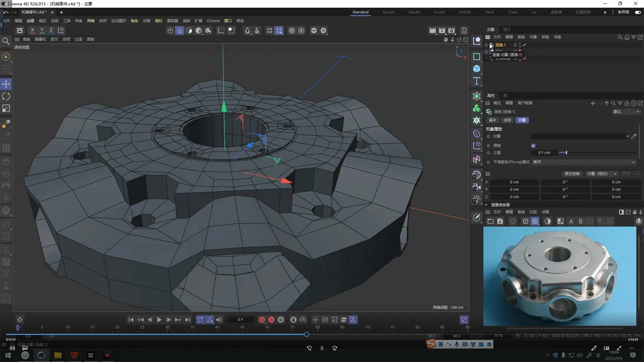
Task: Select the Move tool
Action: pyautogui.click(x=6, y=84)
